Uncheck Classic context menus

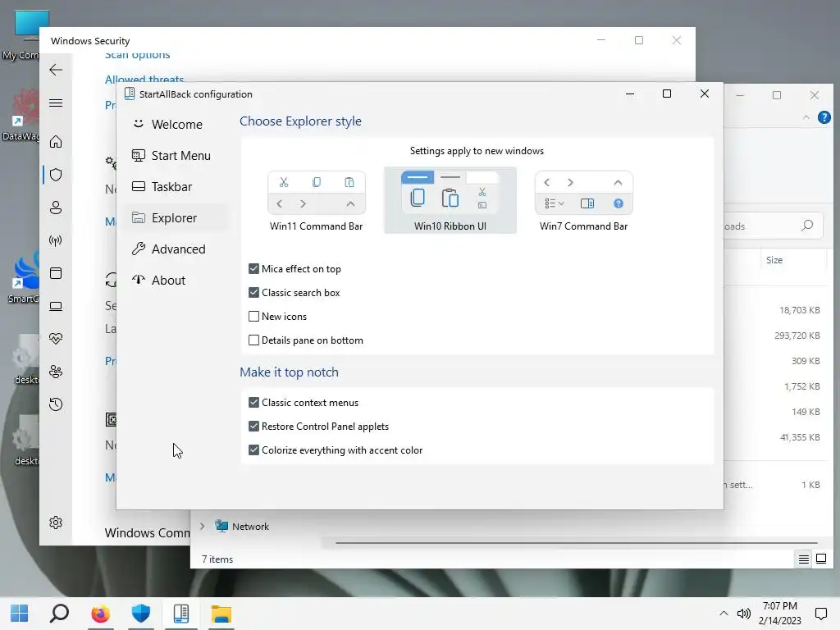(x=254, y=402)
